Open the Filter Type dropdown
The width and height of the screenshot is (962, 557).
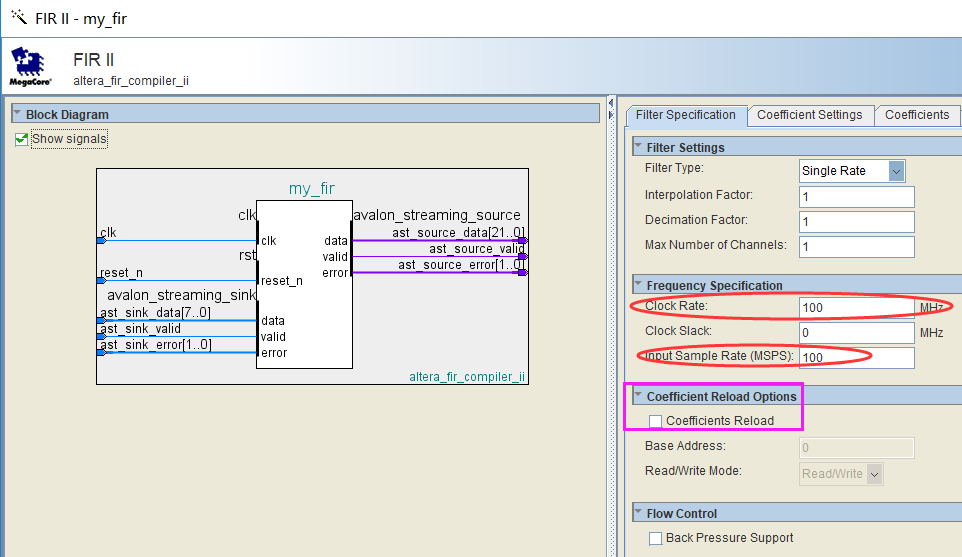click(x=852, y=171)
